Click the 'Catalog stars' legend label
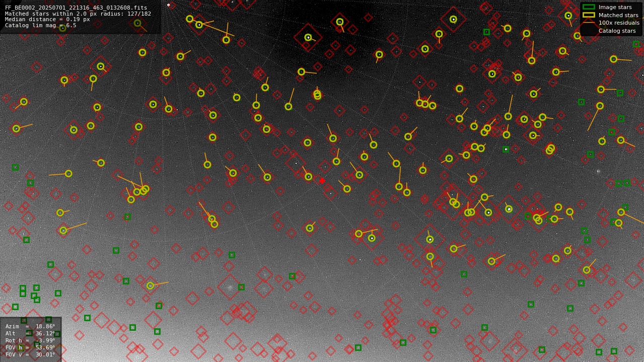644x362 pixels. (x=617, y=31)
